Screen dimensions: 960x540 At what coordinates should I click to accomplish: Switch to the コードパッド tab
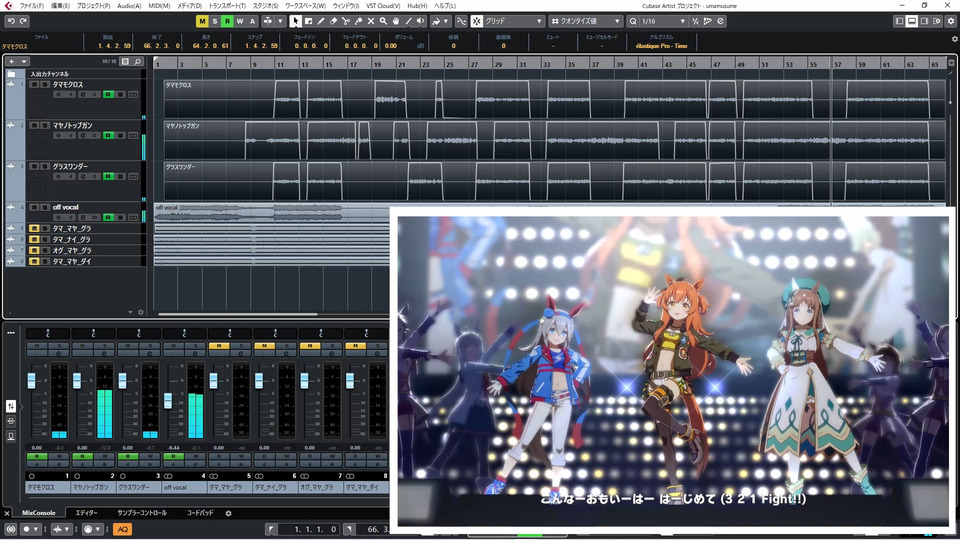pos(200,513)
